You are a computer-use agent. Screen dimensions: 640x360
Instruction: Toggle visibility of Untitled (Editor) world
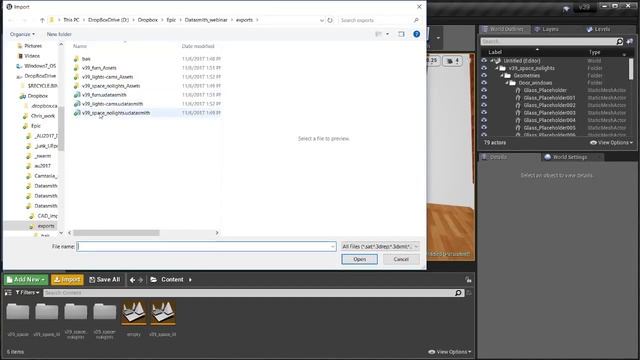point(484,60)
